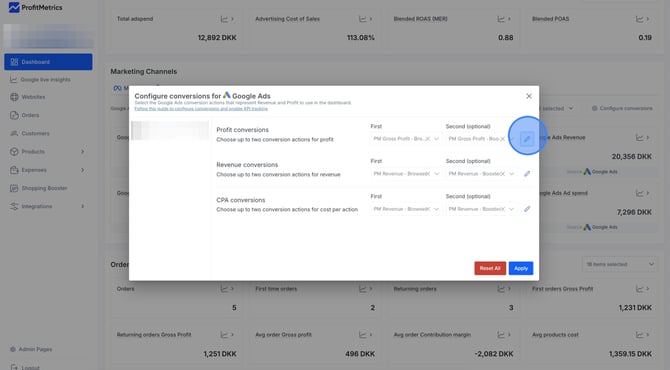
Task: Open the second Profit conversions dropdown
Action: click(x=481, y=139)
